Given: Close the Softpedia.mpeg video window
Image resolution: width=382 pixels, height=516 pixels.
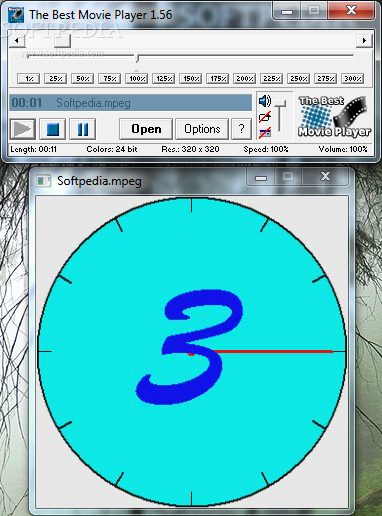Looking at the screenshot, I should [325, 177].
